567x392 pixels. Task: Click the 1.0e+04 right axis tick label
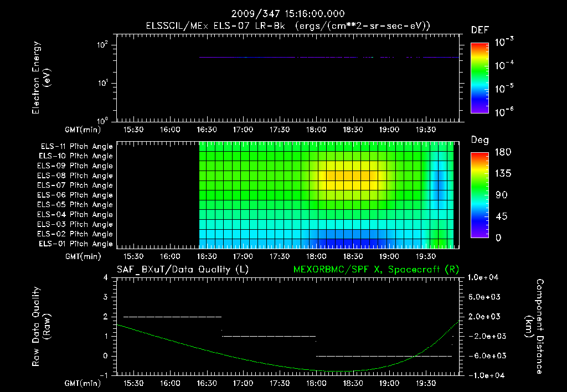coord(483,277)
